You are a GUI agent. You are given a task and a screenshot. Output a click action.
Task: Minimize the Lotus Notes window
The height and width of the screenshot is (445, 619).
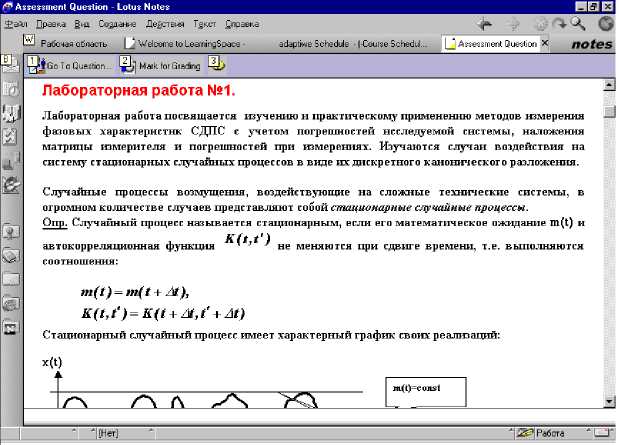(581, 7)
